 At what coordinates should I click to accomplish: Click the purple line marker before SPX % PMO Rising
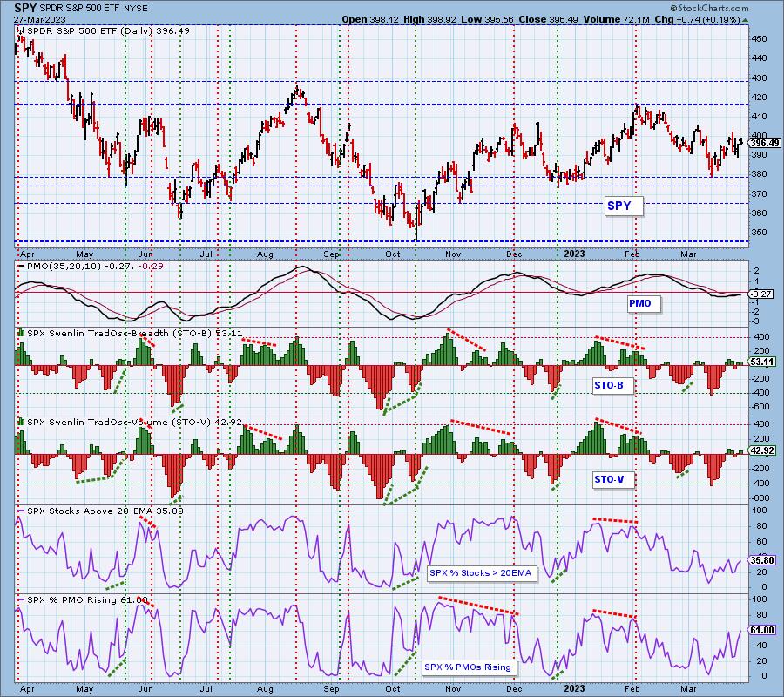tap(21, 599)
